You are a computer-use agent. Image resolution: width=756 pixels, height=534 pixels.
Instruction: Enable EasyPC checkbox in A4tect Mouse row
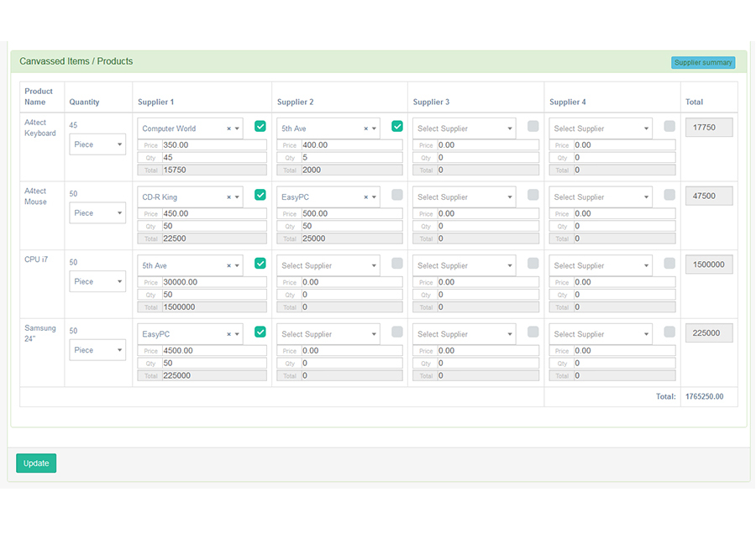tap(397, 195)
